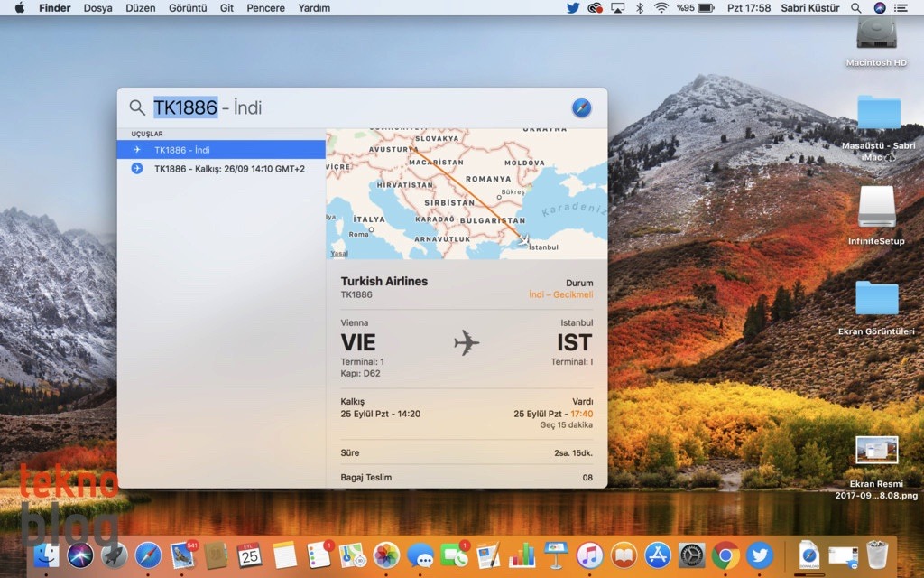The width and height of the screenshot is (924, 578).
Task: Open Mail with 541 badge
Action: 182,555
